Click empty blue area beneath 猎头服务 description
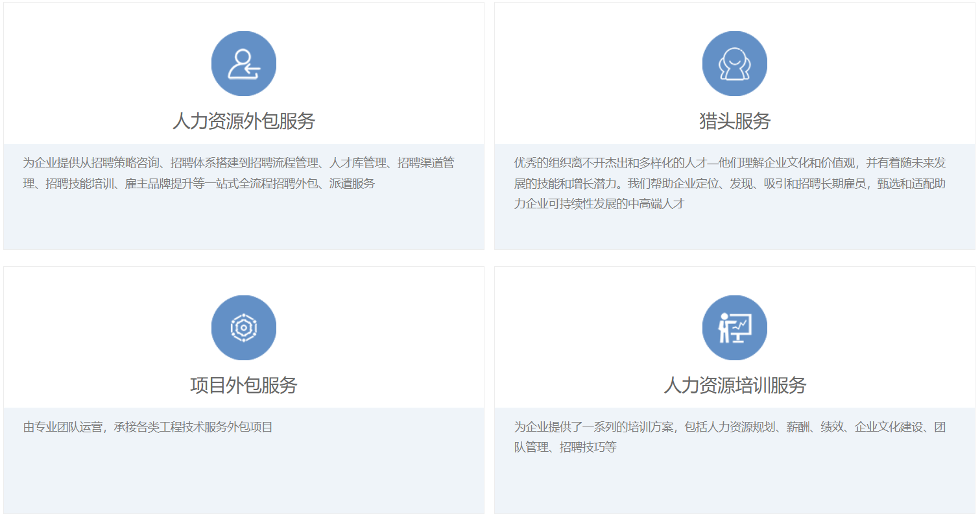This screenshot has width=980, height=518. (734, 230)
